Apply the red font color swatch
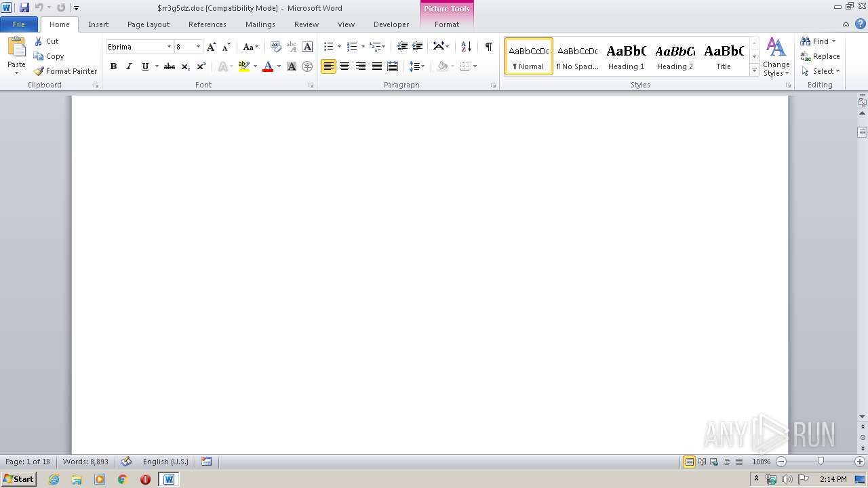The height and width of the screenshot is (488, 868). (x=268, y=66)
